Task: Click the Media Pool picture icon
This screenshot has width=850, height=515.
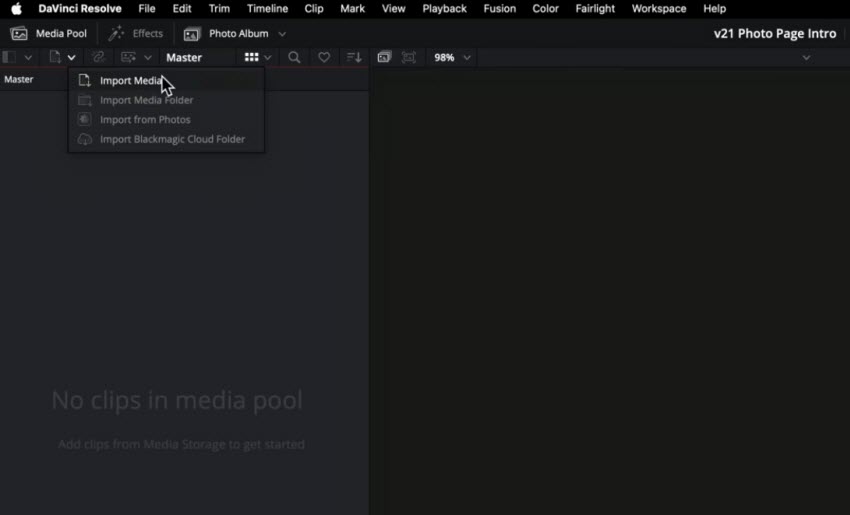Action: (x=19, y=34)
